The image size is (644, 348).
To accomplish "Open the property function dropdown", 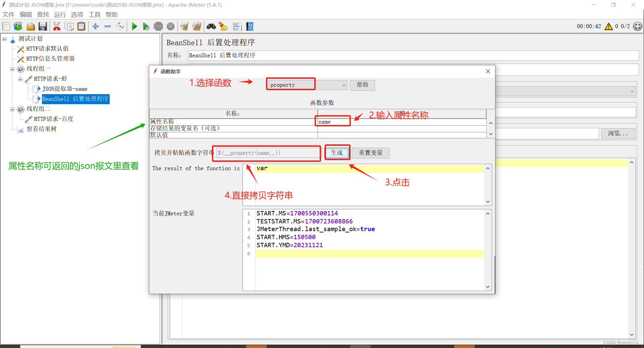I will (343, 85).
